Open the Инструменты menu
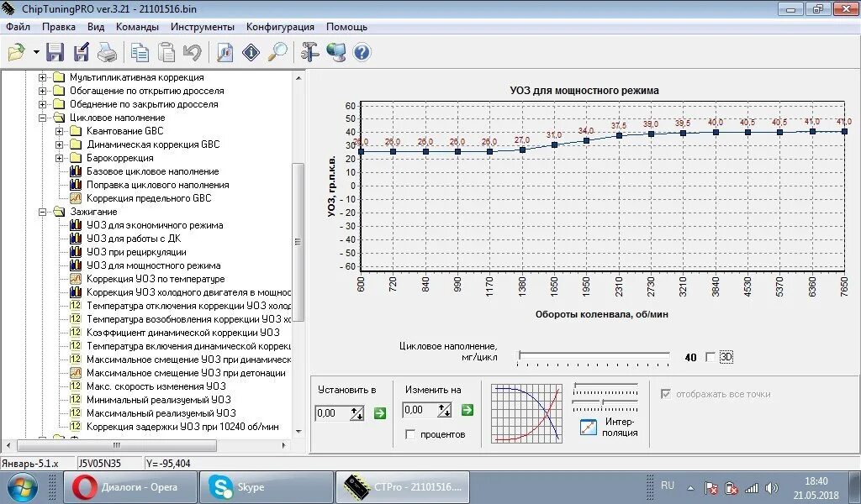Image resolution: width=861 pixels, height=504 pixels. [203, 27]
